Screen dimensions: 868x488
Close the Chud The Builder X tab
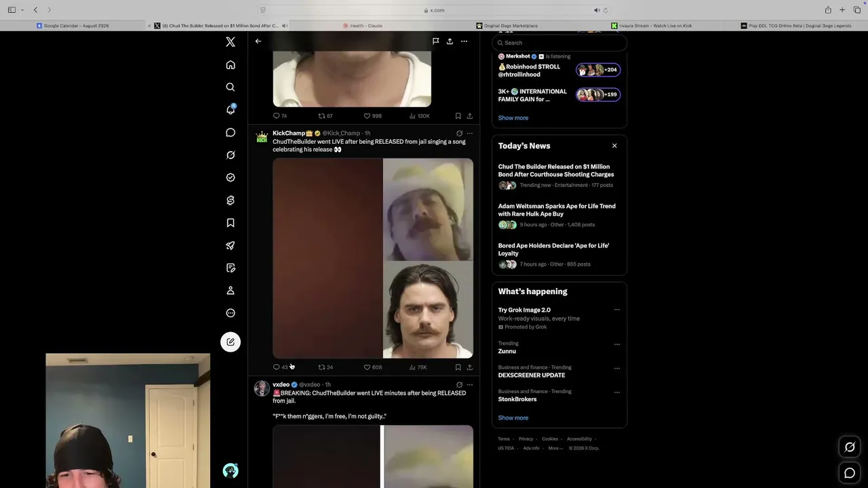[x=149, y=26]
